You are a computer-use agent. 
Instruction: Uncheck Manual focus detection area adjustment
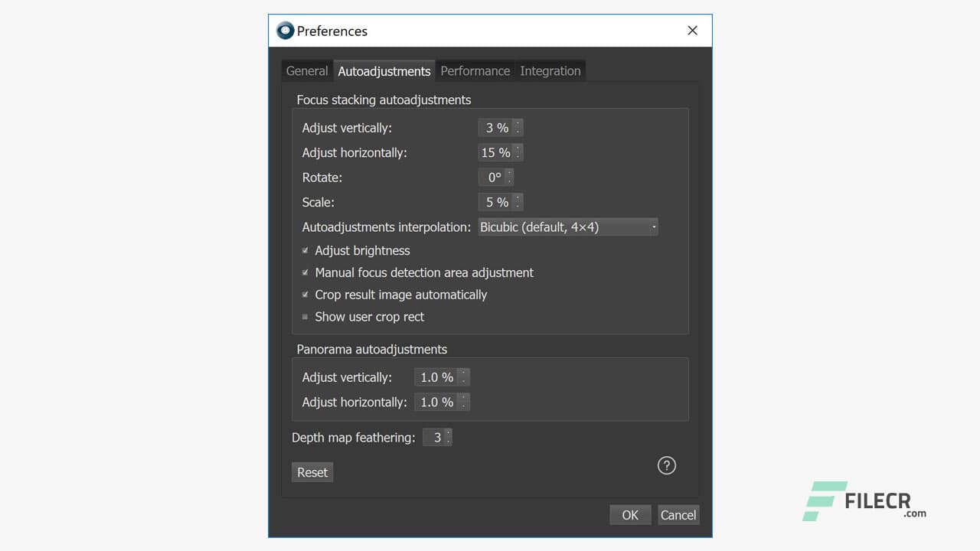coord(305,273)
